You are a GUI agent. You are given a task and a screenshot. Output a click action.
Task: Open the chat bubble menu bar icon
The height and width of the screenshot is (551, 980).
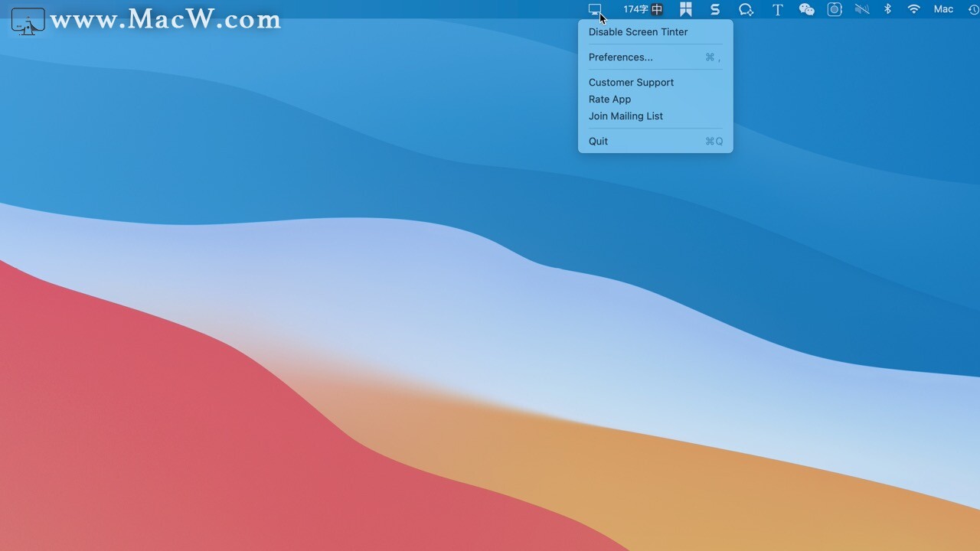tap(746, 9)
